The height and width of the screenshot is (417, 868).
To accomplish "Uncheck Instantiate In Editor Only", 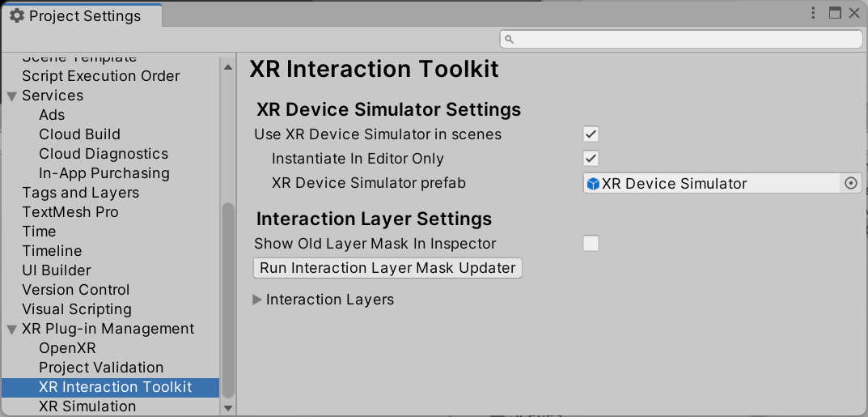I will 591,159.
